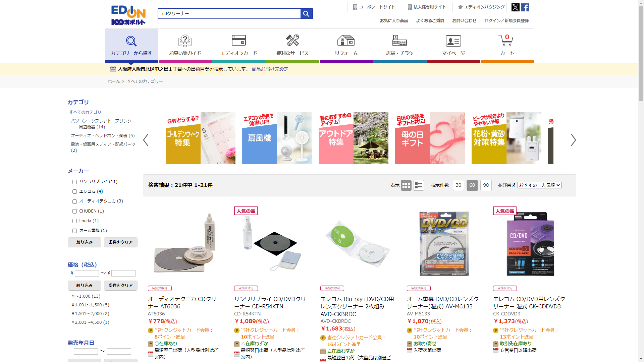This screenshot has width=644, height=362.
Task: Open the Facebook social icon
Action: tap(525, 7)
